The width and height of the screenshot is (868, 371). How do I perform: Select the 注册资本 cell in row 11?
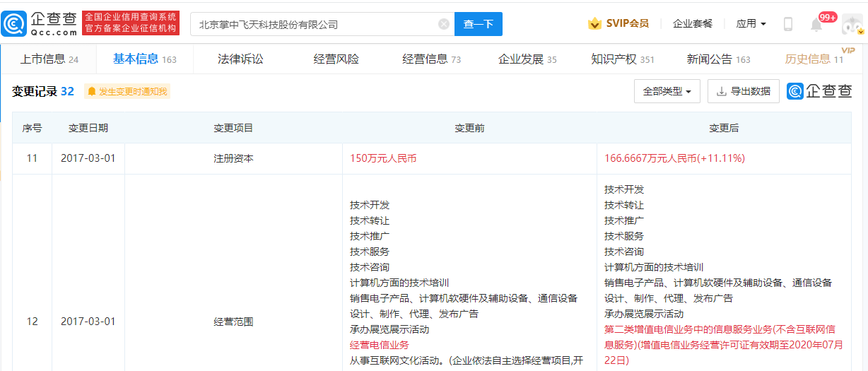pyautogui.click(x=233, y=158)
